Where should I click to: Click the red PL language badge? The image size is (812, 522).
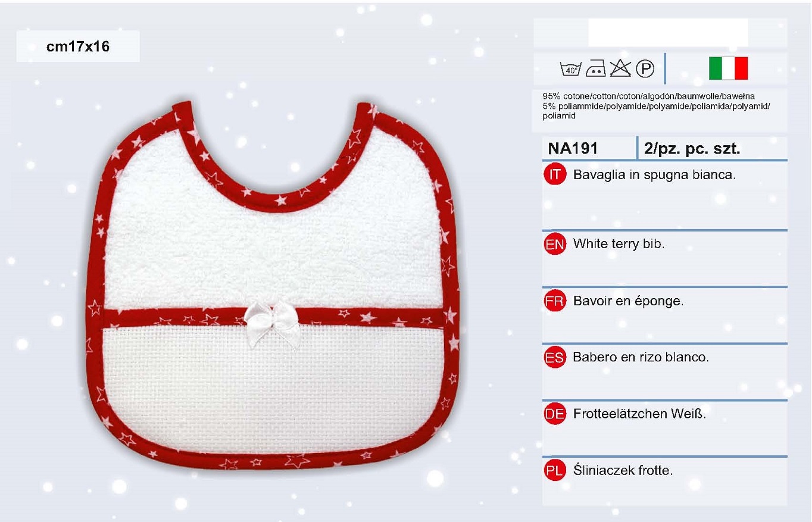[x=555, y=471]
